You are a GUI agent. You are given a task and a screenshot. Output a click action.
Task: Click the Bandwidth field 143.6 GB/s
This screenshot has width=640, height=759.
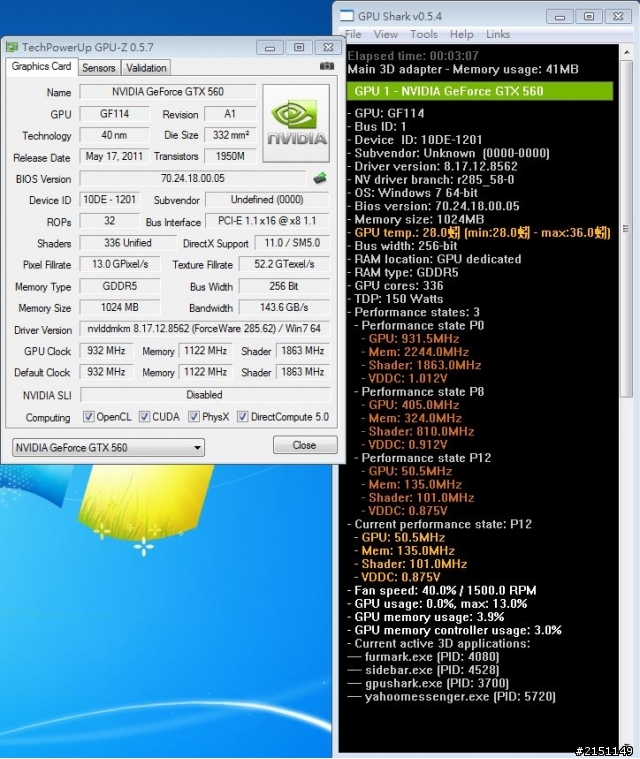point(284,307)
